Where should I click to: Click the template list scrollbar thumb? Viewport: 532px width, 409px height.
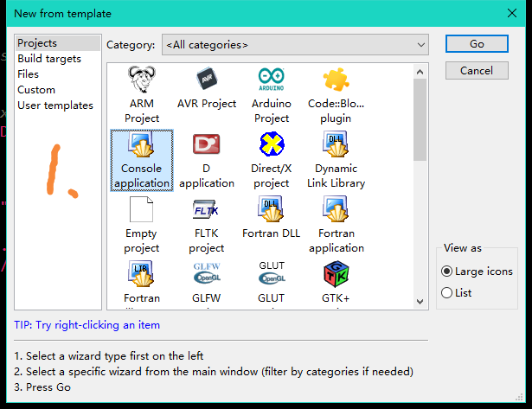click(420, 119)
